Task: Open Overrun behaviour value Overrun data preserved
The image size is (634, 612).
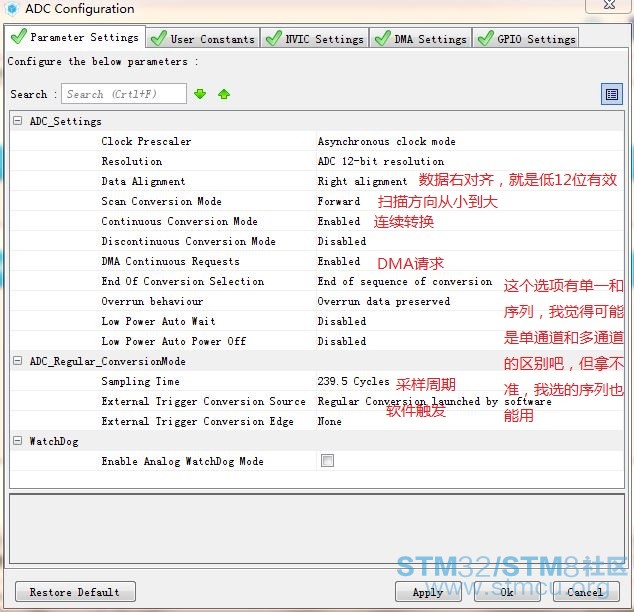Action: pyautogui.click(x=384, y=302)
